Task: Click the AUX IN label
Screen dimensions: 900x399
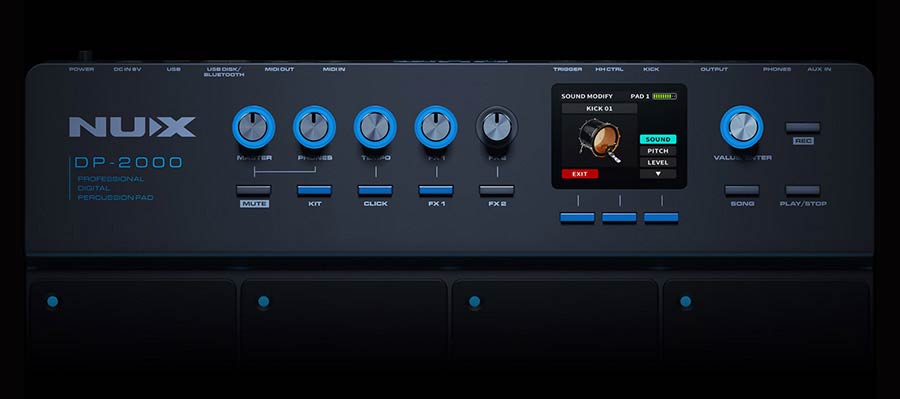Action: pos(819,69)
